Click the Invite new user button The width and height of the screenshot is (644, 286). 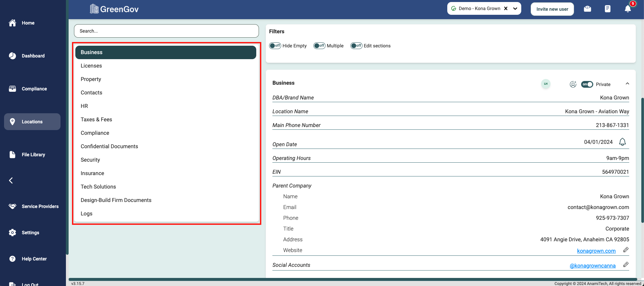coord(552,9)
